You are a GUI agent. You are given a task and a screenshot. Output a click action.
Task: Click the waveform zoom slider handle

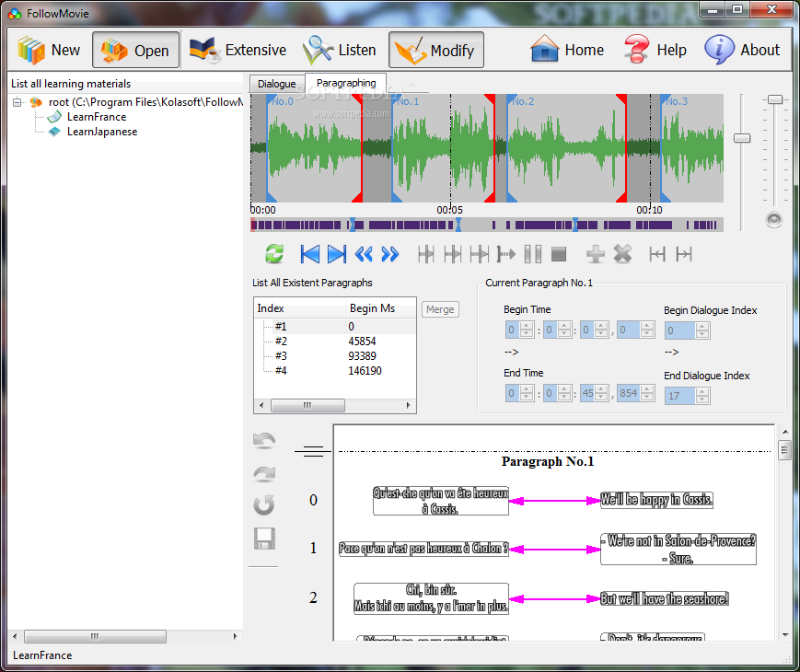click(x=742, y=138)
